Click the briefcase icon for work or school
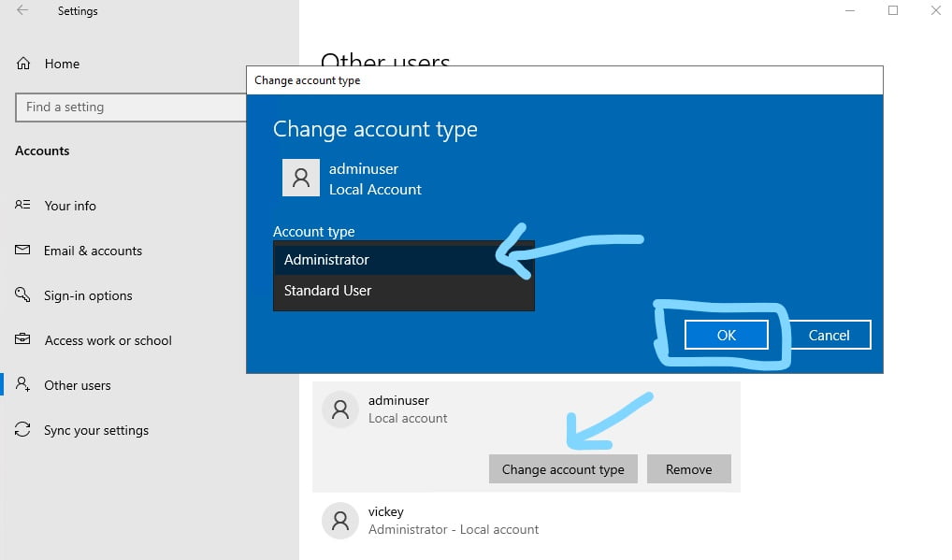Image resolution: width=952 pixels, height=560 pixels. click(22, 339)
